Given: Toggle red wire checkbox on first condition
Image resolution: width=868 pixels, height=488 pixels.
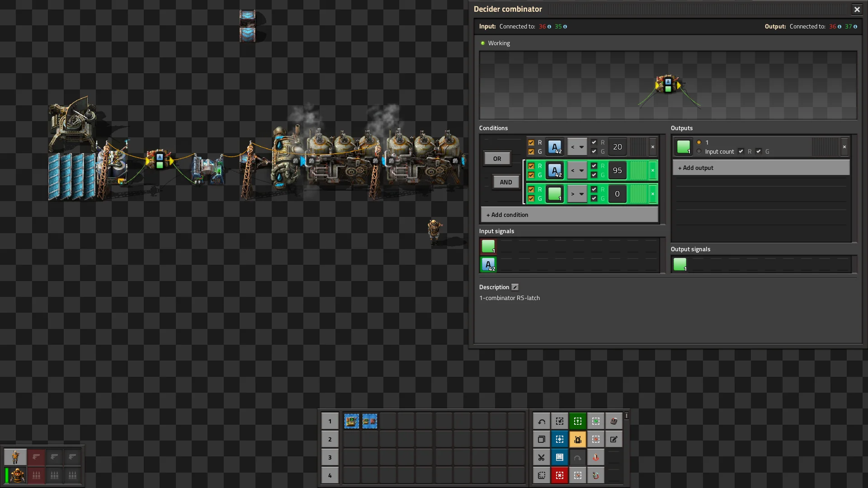Looking at the screenshot, I should 531,142.
